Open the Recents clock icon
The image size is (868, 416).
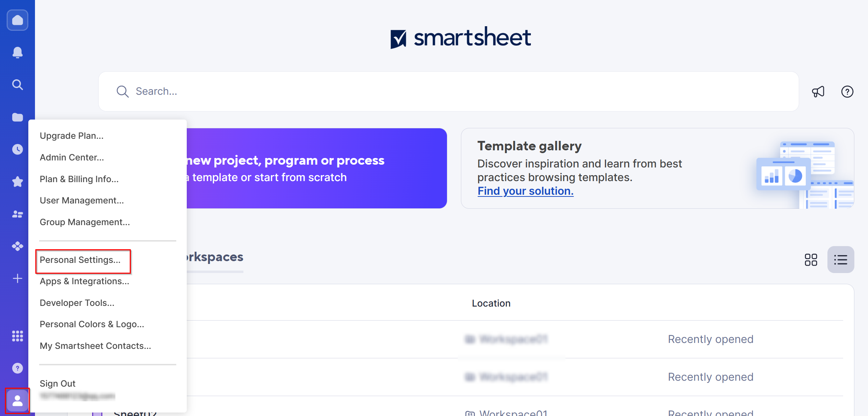(x=17, y=149)
